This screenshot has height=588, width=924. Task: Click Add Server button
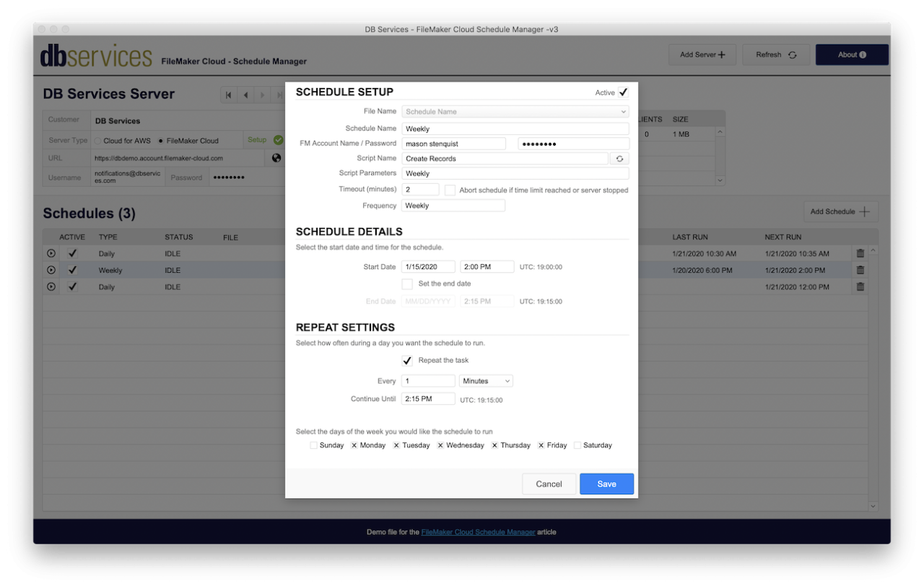click(x=702, y=55)
